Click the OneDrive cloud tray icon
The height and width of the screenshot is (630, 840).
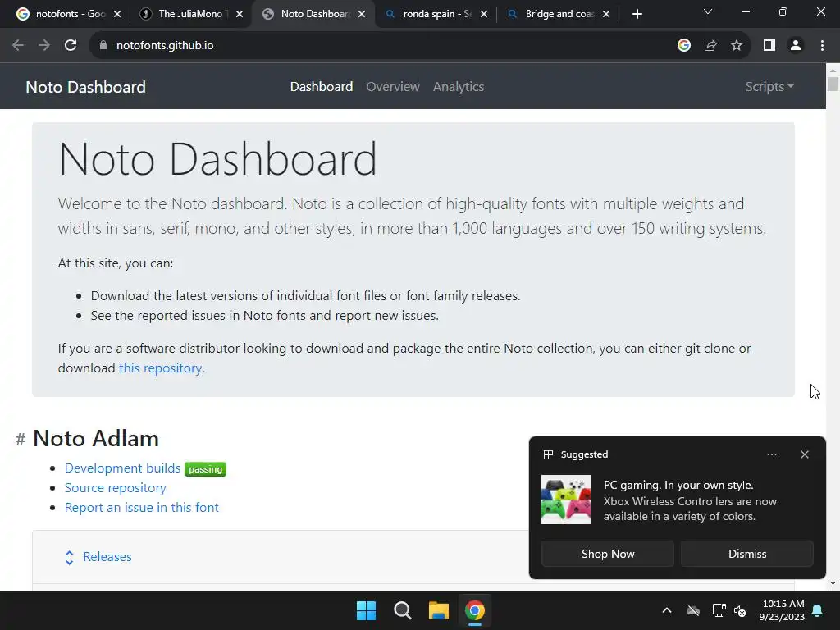pyautogui.click(x=693, y=610)
